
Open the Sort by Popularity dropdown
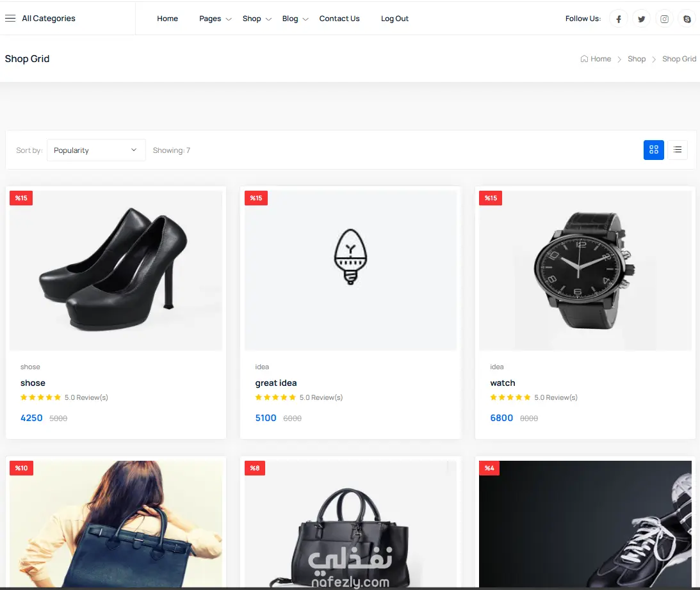(x=96, y=150)
